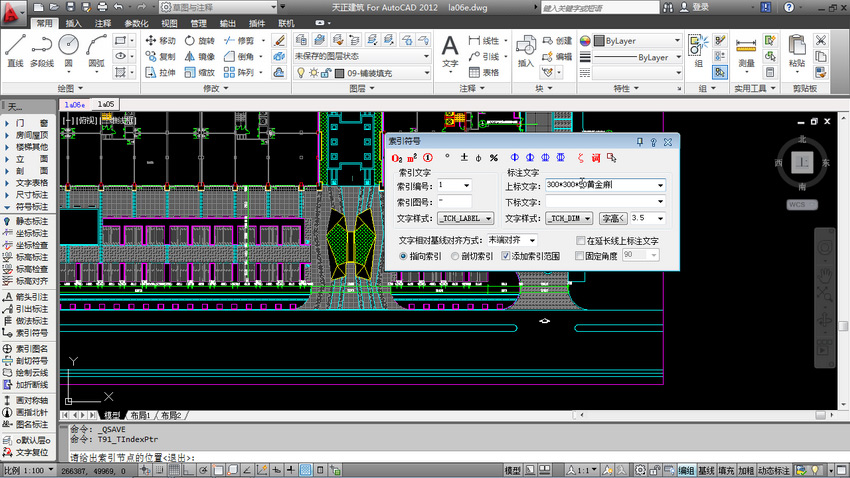The width and height of the screenshot is (850, 478).
Task: Open the 视图 ribbon tab
Action: 169,23
